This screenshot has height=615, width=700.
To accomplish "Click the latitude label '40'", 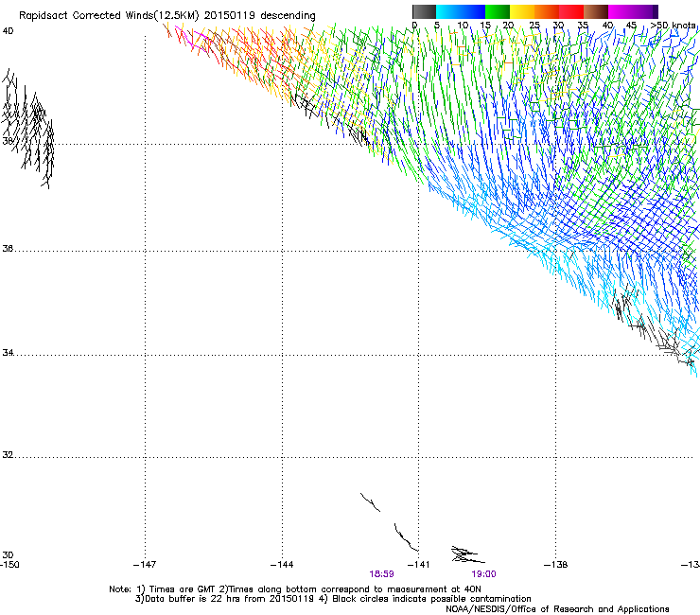I will tap(8, 31).
